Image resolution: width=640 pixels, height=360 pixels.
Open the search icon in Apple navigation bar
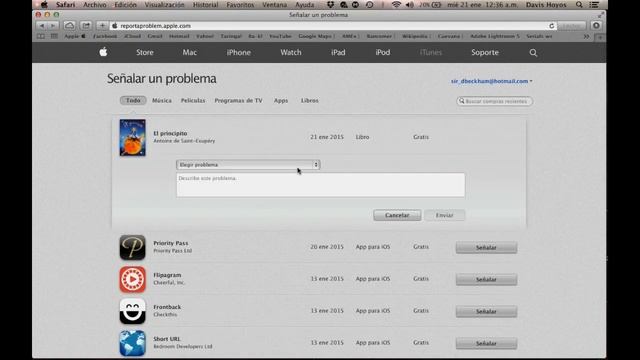[533, 53]
